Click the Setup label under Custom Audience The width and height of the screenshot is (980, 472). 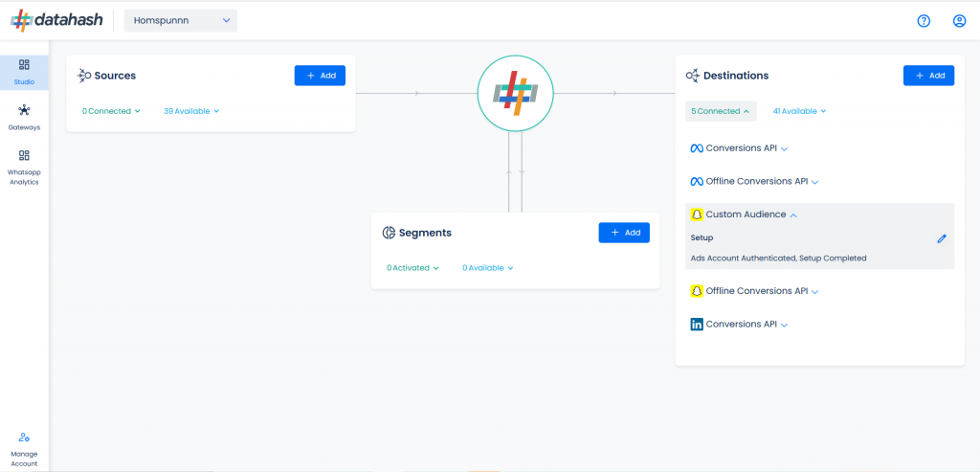coord(702,238)
